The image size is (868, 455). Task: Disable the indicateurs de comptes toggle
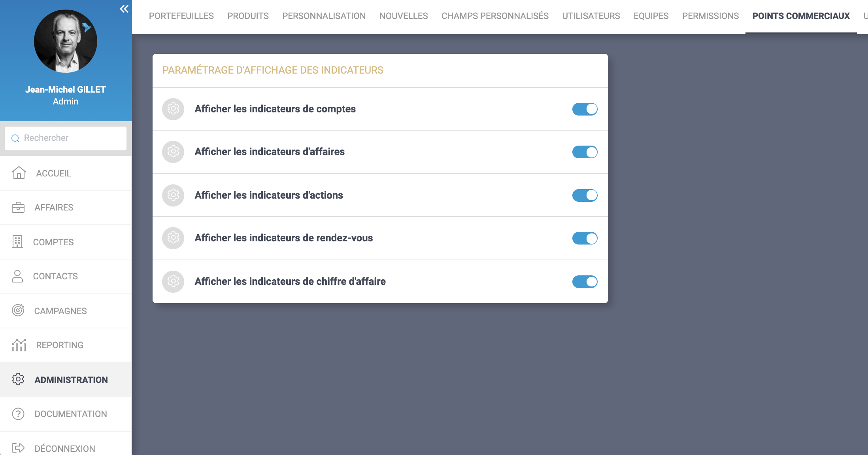coord(585,109)
